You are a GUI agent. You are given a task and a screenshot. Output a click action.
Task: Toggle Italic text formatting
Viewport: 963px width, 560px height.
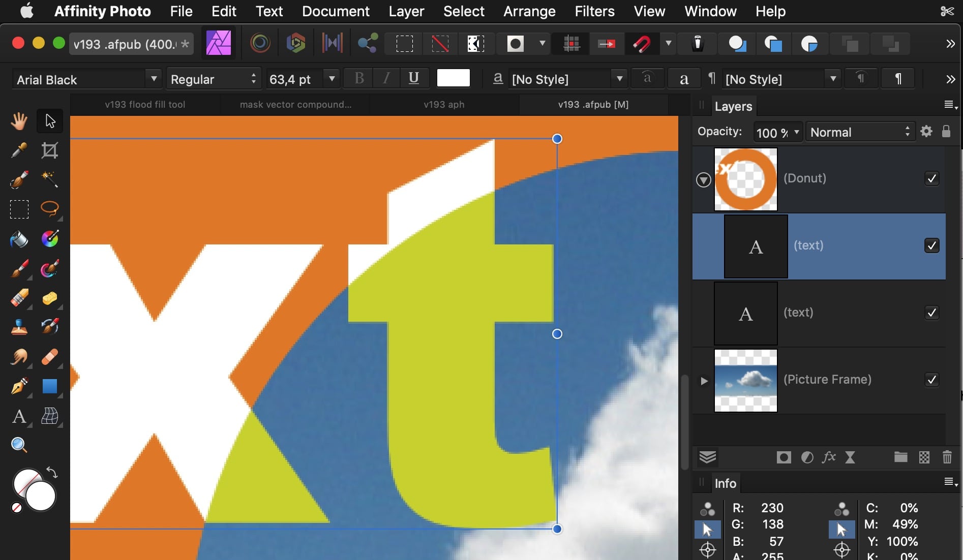point(386,78)
